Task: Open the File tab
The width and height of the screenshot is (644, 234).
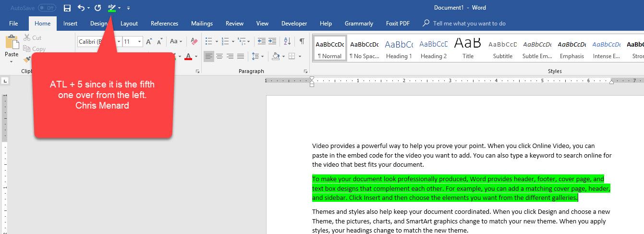Action: 13,23
